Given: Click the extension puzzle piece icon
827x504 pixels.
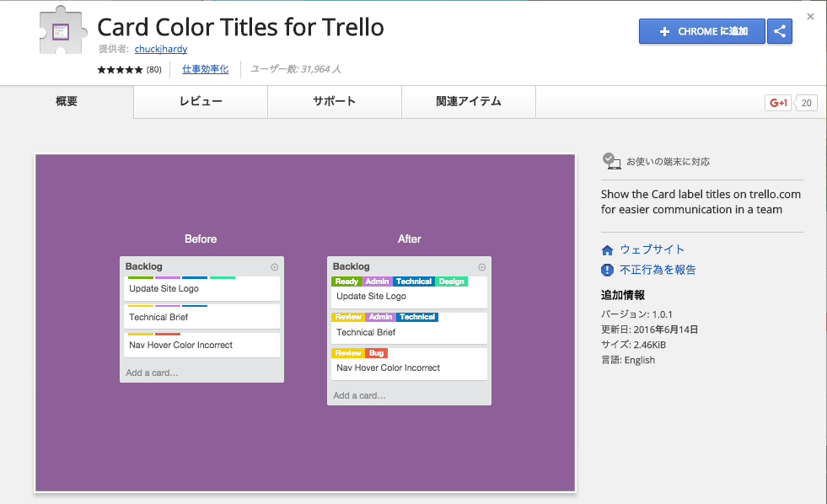Looking at the screenshot, I should (61, 33).
